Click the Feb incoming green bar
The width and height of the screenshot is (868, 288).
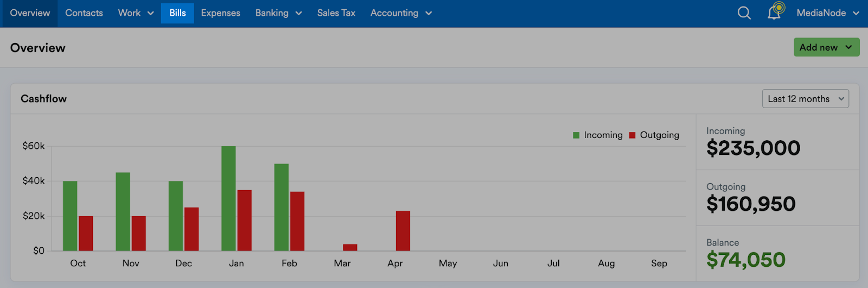pyautogui.click(x=281, y=207)
